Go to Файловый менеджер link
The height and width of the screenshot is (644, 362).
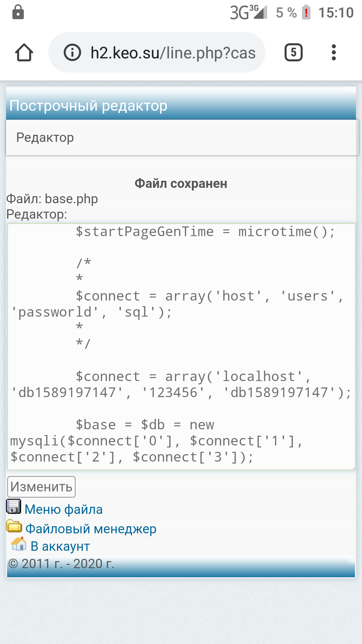coord(91,529)
